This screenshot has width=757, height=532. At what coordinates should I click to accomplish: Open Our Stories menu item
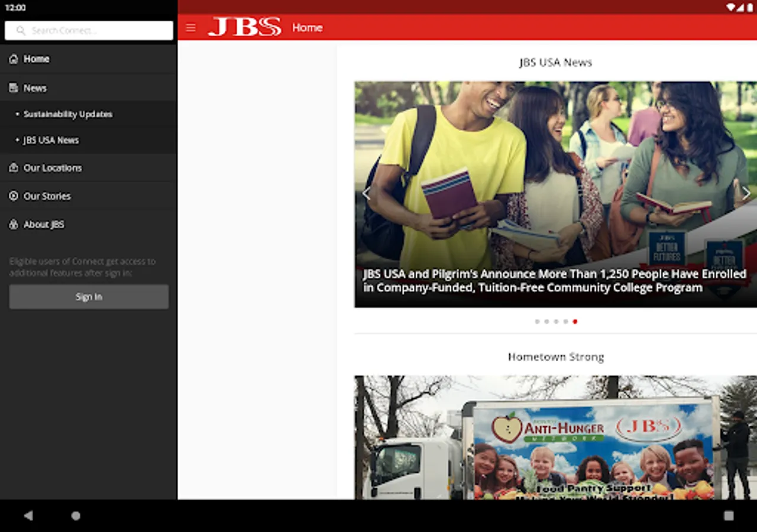tap(89, 196)
